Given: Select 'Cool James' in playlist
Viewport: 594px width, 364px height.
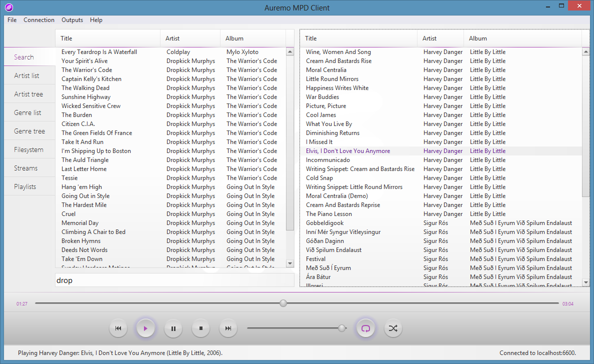Looking at the screenshot, I should (441, 115).
